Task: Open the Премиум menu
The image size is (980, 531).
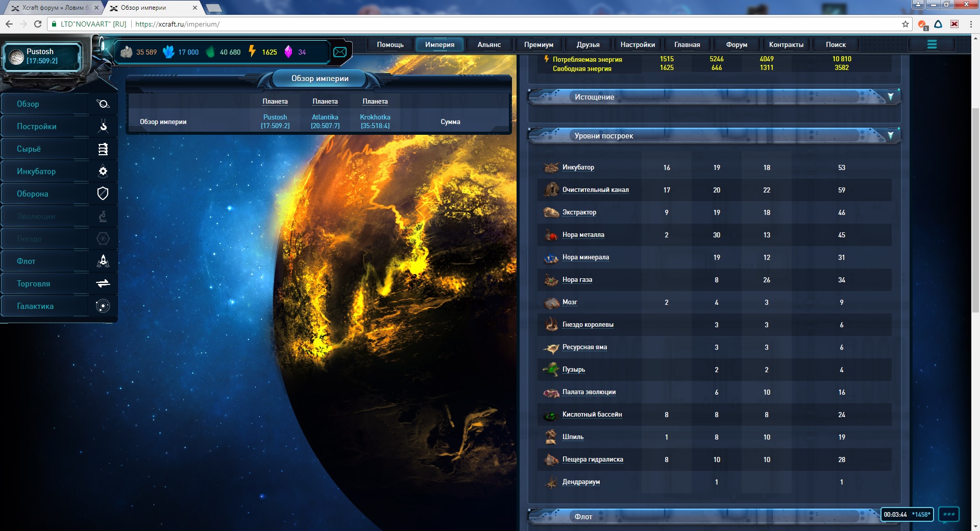Action: pyautogui.click(x=538, y=44)
